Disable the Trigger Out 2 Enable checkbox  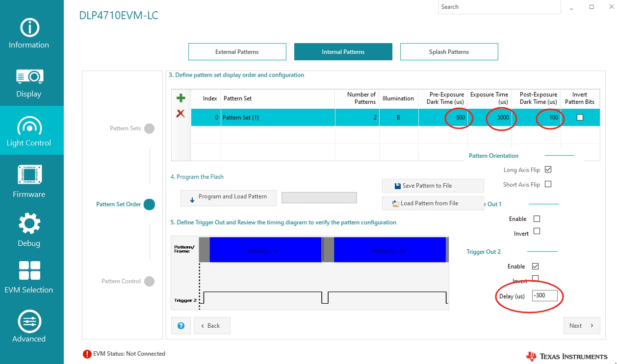(535, 266)
